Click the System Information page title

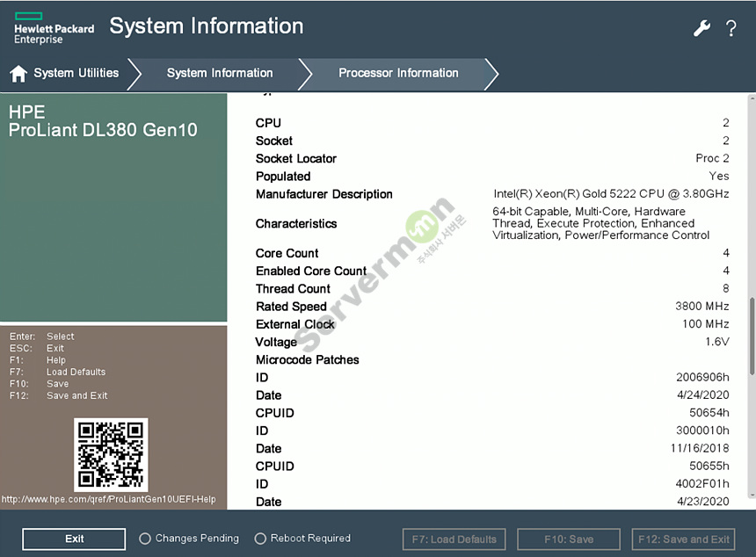pyautogui.click(x=207, y=26)
